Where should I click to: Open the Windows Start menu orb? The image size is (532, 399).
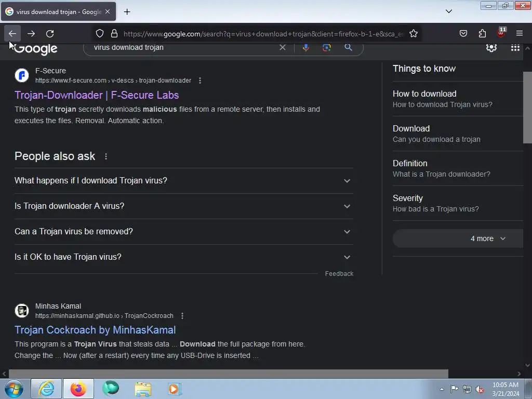tap(14, 389)
